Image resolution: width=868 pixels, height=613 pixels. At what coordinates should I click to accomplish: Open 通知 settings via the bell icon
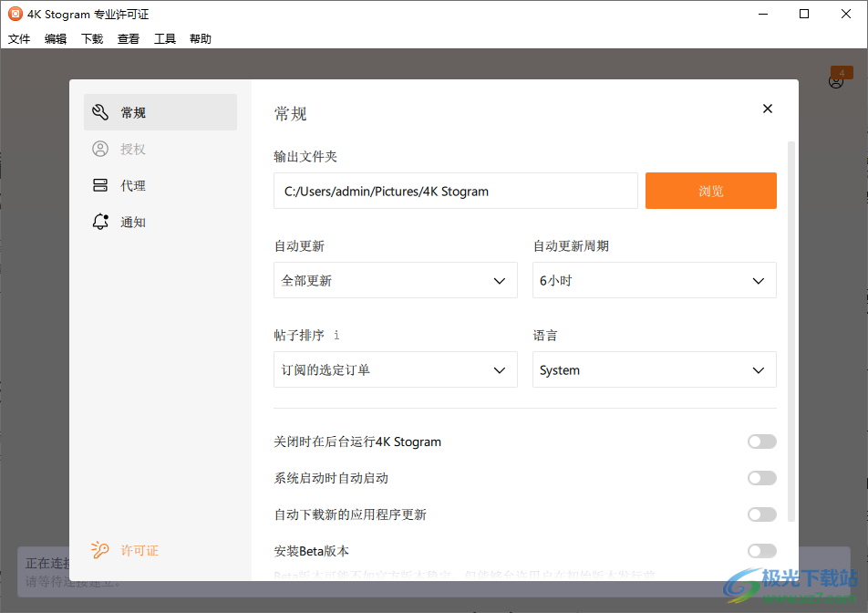pos(100,221)
